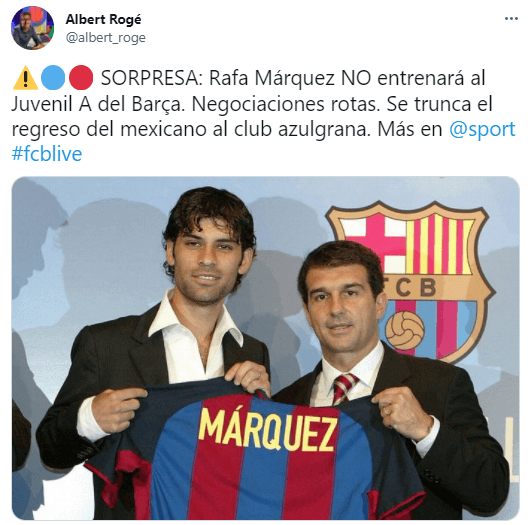The image size is (530, 525).
Task: Click the yellow ball on the crest
Action: [x=405, y=331]
